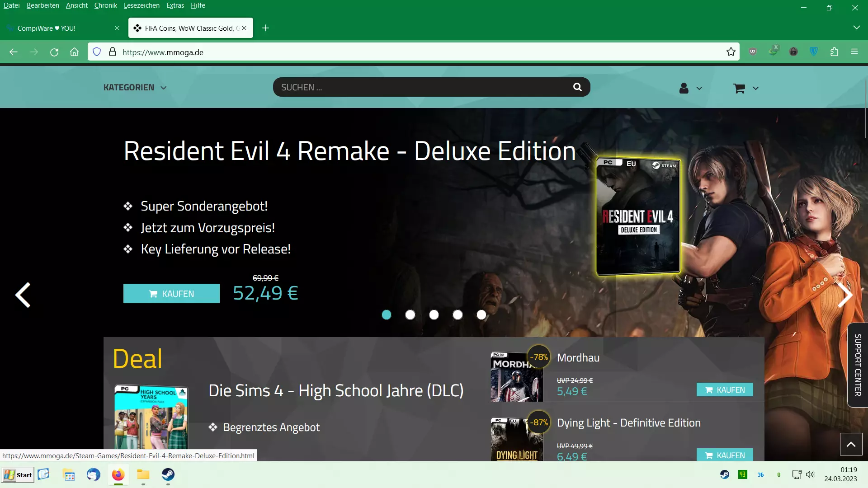The height and width of the screenshot is (488, 868).
Task: Open the browser home page icon
Action: 75,52
